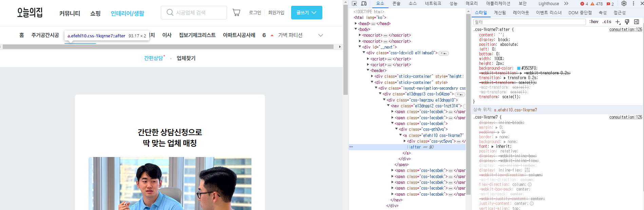Click the consultation:126 source link for ::after rule

(626, 30)
